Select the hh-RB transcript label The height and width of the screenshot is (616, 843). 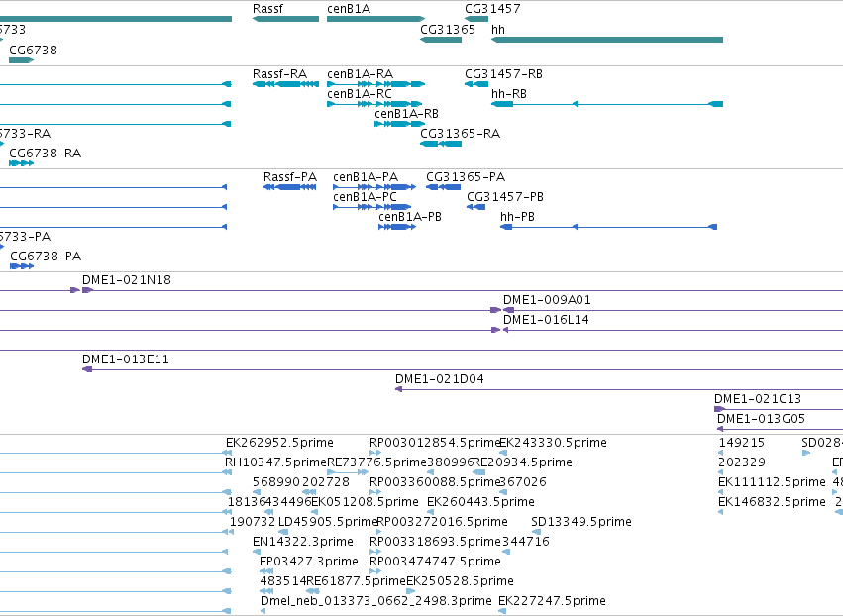508,93
